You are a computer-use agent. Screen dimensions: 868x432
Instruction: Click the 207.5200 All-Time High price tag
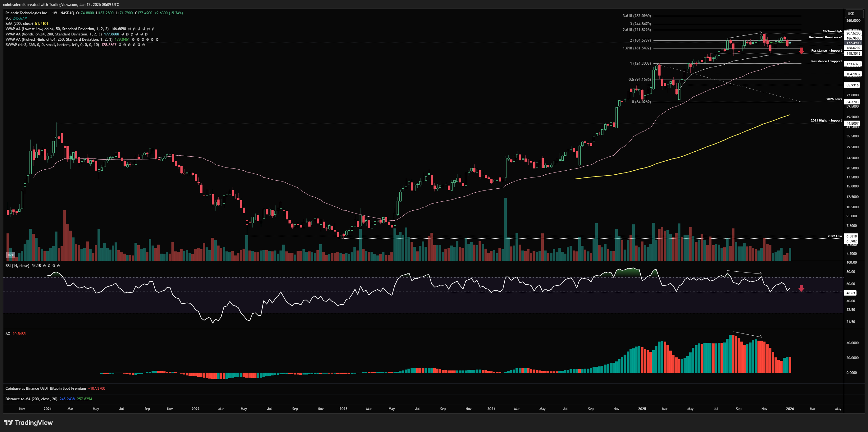tap(853, 33)
